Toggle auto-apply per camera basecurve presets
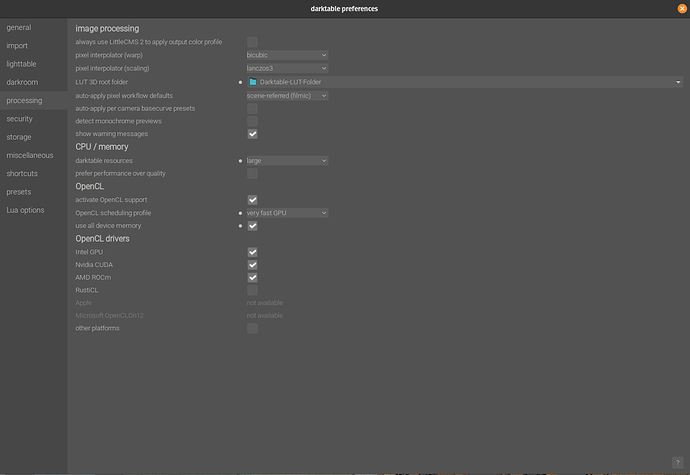Image resolution: width=690 pixels, height=475 pixels. pos(252,108)
